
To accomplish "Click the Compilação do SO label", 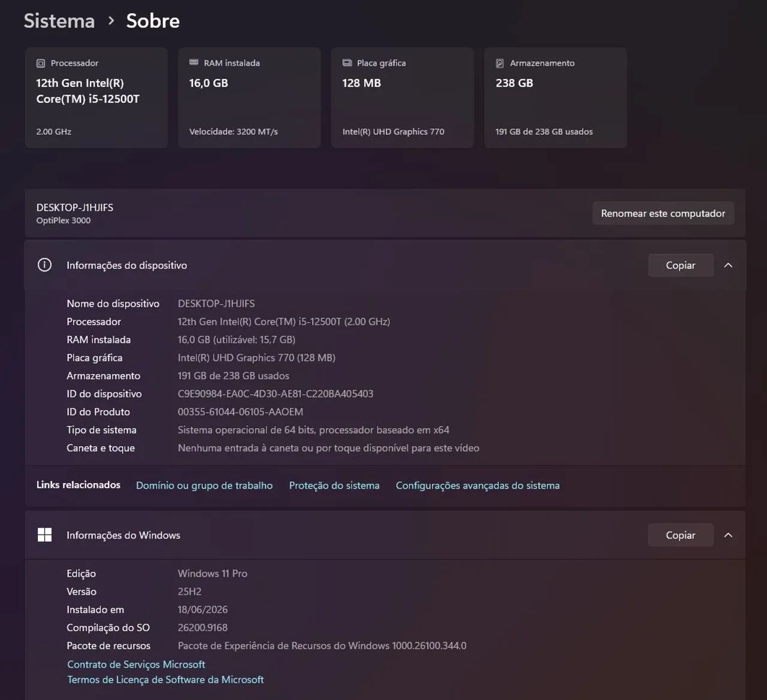I will 108,628.
